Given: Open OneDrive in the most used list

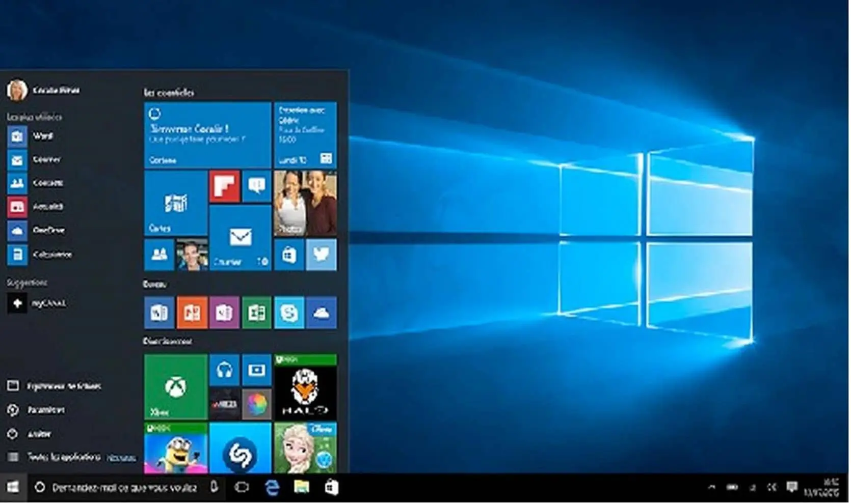Looking at the screenshot, I should 36,231.
